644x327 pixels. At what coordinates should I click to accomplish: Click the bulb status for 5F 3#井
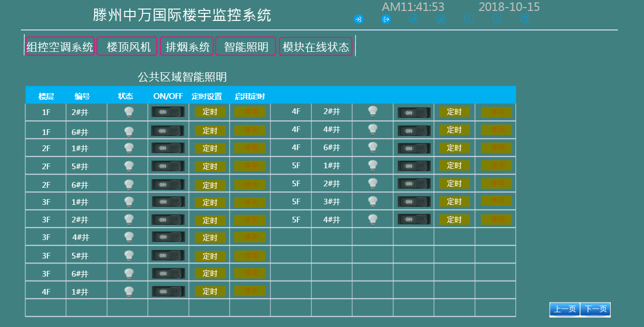[x=373, y=202]
